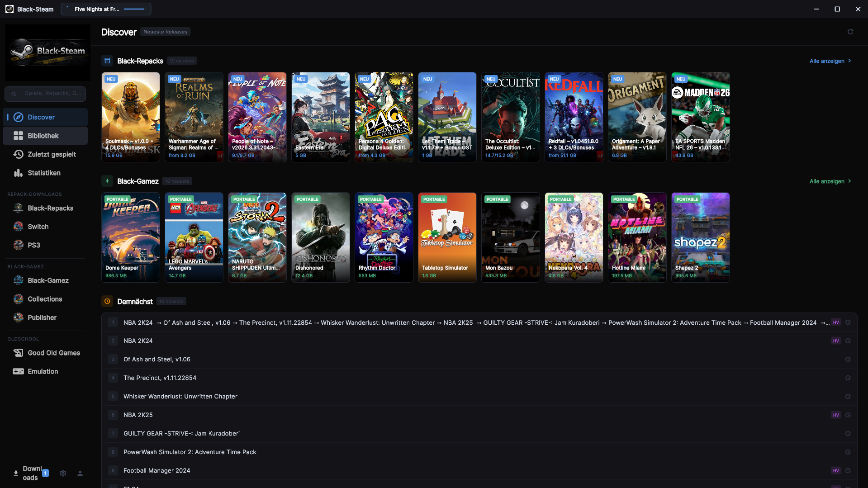Open the Tabletop Simulator card
Screen dimensions: 868x488
click(447, 237)
